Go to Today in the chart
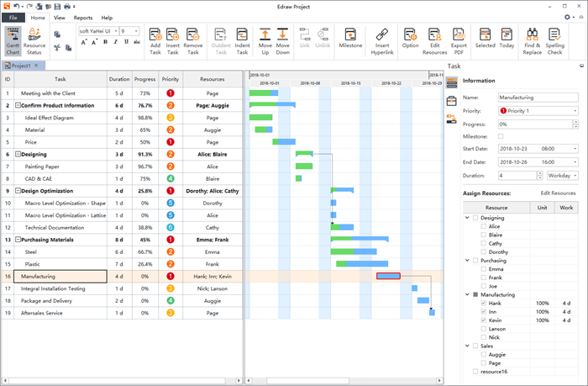 (x=507, y=39)
